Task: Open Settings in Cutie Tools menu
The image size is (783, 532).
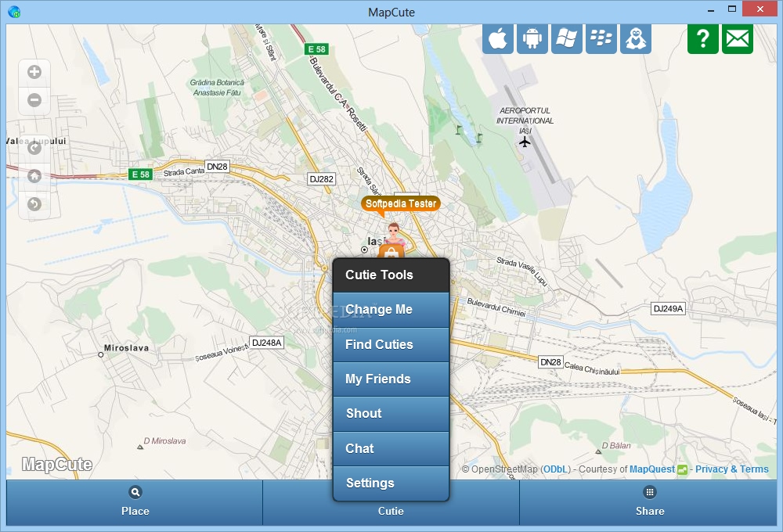Action: (x=391, y=483)
